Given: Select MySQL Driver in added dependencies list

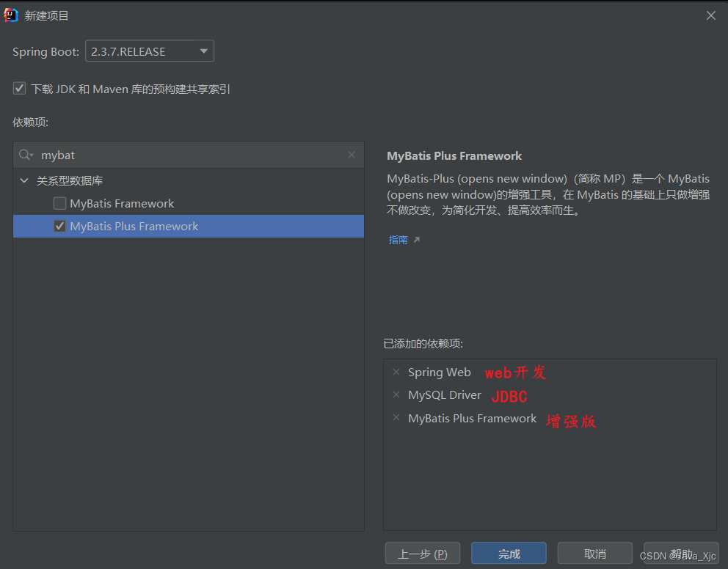Looking at the screenshot, I should 444,395.
